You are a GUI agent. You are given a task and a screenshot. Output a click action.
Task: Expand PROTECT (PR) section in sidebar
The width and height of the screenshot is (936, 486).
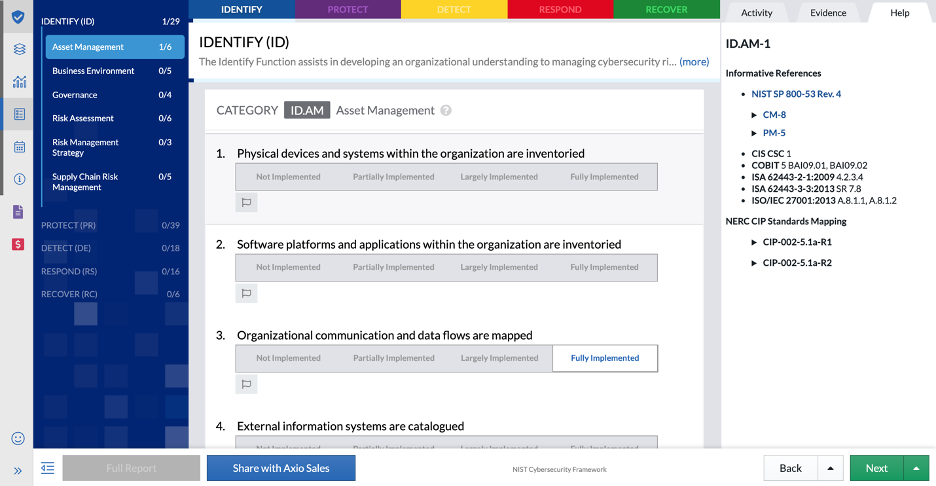pyautogui.click(x=110, y=225)
